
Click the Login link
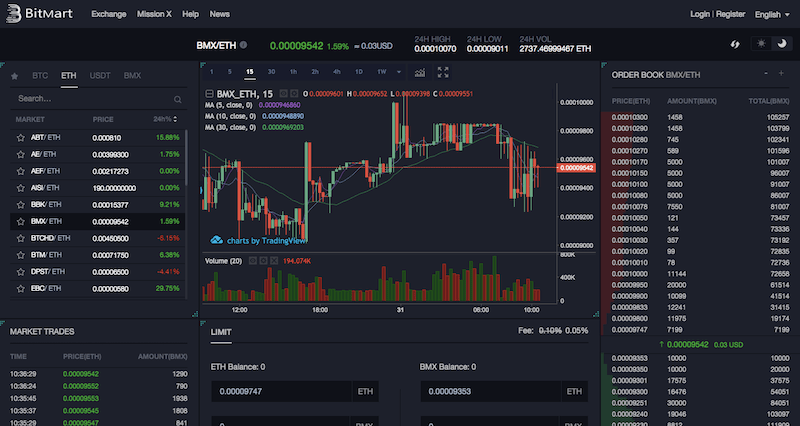tap(699, 14)
